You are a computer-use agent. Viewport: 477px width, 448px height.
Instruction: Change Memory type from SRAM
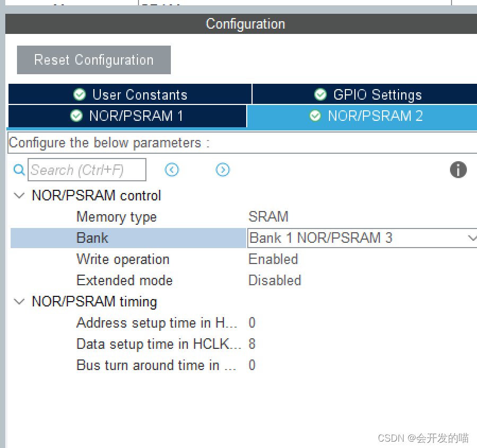pos(268,217)
